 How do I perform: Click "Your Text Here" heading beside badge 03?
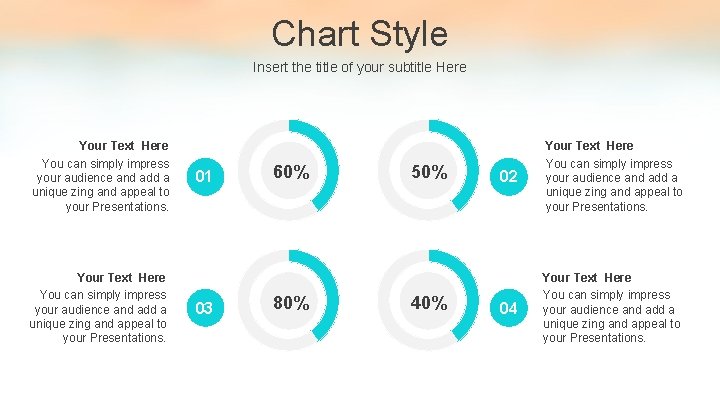[x=121, y=277]
